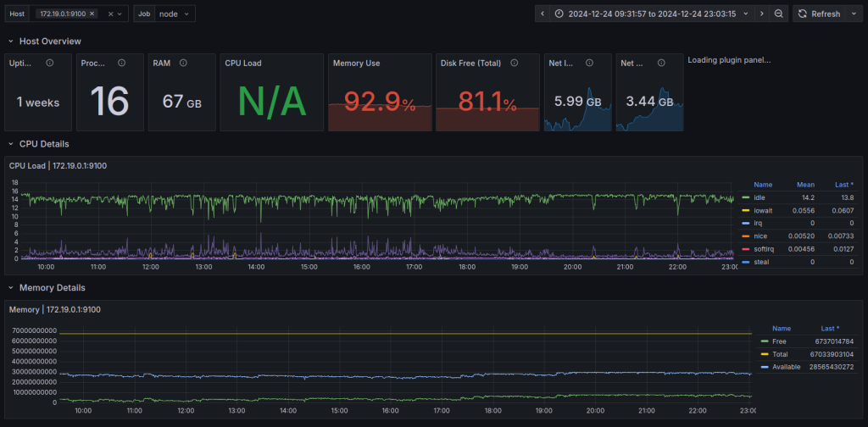Show info for the Uptime panel
Screen dimensions: 868x427
click(50, 63)
